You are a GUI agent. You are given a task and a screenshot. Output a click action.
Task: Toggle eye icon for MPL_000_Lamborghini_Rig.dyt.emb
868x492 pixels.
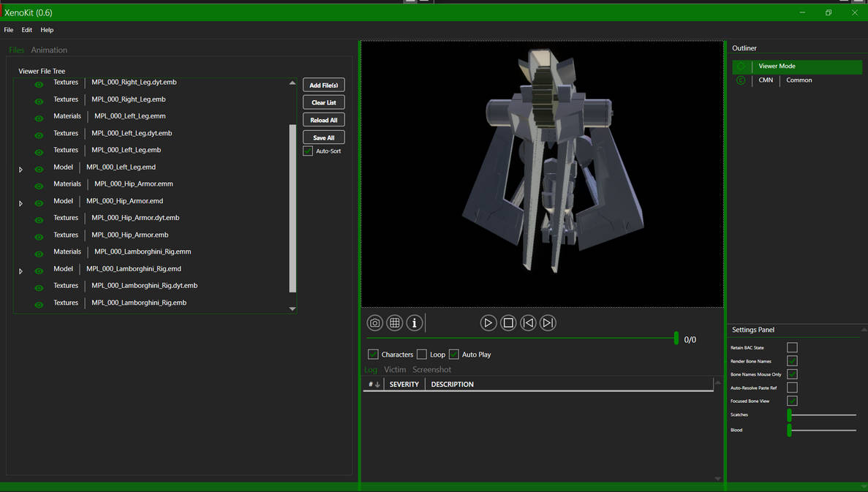click(x=39, y=288)
